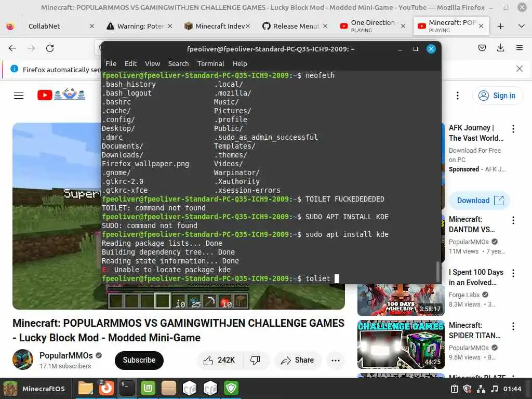The image size is (532, 399).
Task: Sign in to YouTube
Action: [x=497, y=96]
